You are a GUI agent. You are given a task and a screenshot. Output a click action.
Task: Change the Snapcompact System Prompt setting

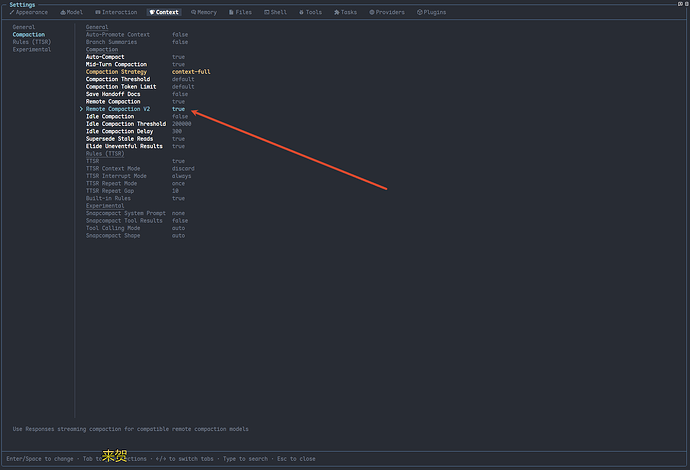point(136,213)
